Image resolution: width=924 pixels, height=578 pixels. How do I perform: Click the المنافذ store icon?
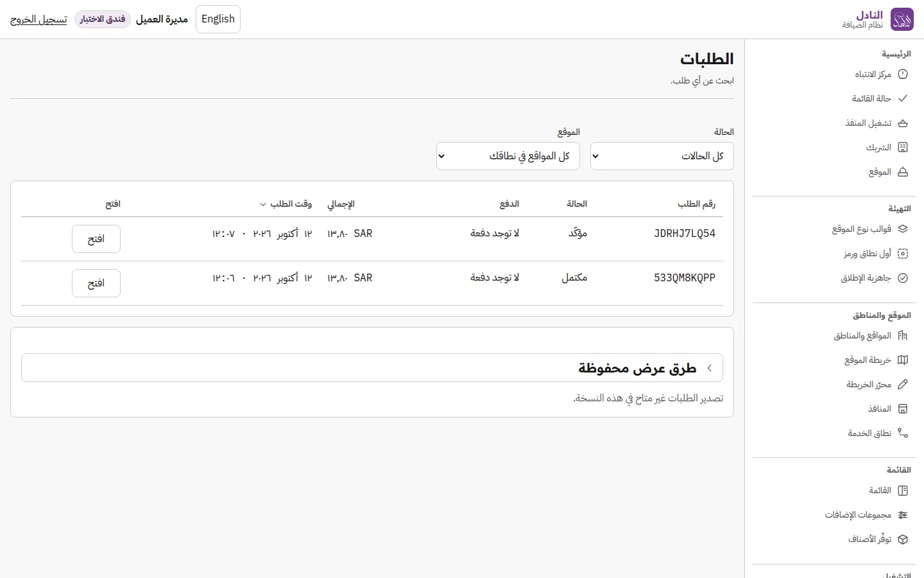(x=903, y=409)
